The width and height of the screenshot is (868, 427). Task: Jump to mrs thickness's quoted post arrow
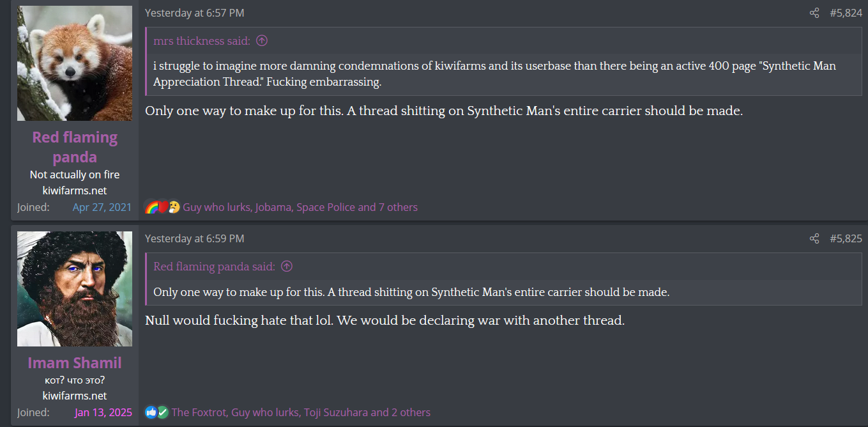click(x=262, y=41)
